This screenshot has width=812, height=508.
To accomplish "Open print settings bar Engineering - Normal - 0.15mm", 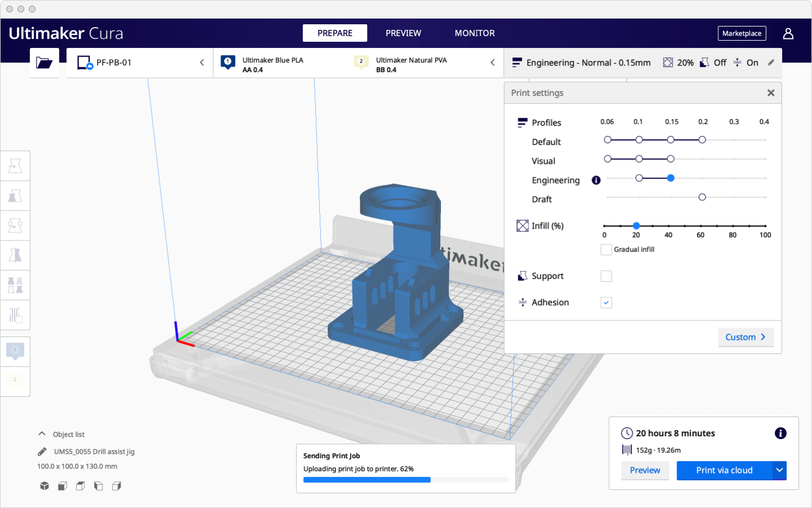I will pos(643,63).
